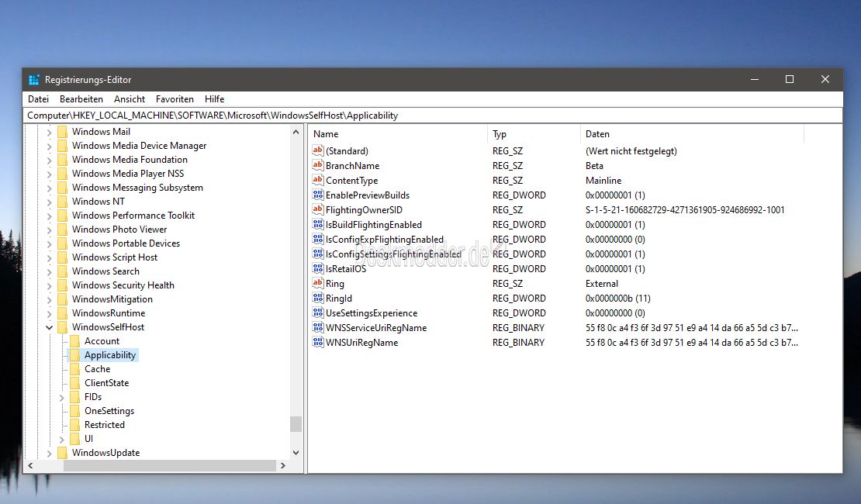The image size is (861, 504).
Task: Click the tree vertical scrollbar thumb
Action: 296,424
